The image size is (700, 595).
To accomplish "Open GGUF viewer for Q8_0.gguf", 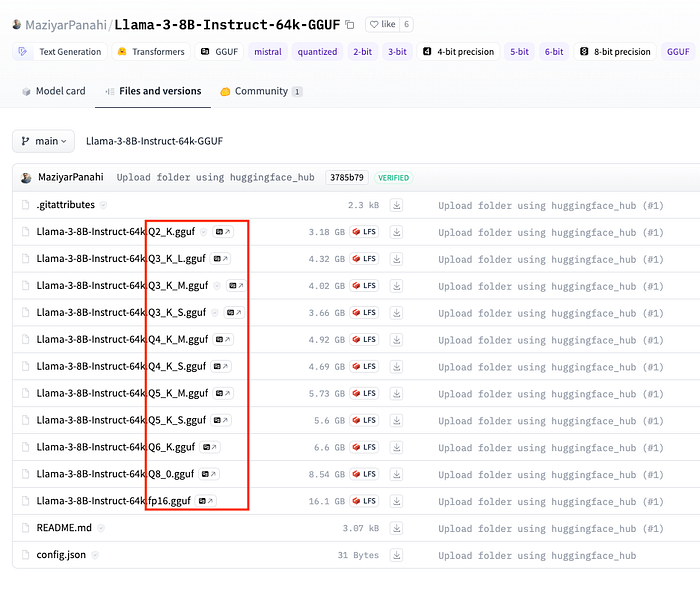I will (x=208, y=474).
